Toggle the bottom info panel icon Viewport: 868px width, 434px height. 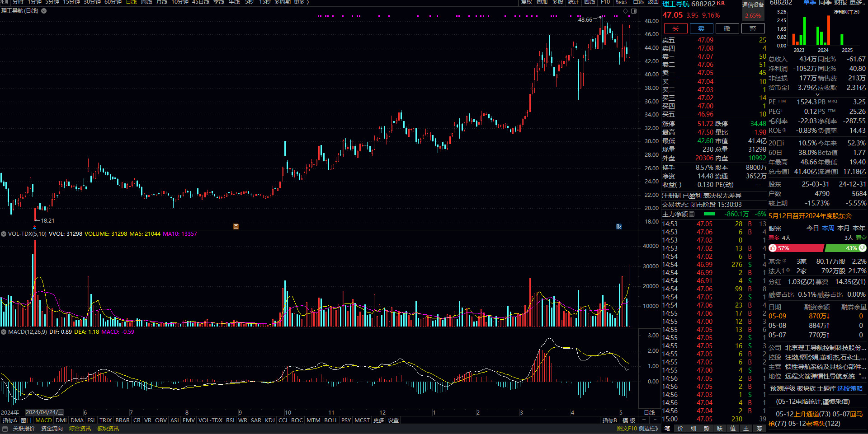5,429
